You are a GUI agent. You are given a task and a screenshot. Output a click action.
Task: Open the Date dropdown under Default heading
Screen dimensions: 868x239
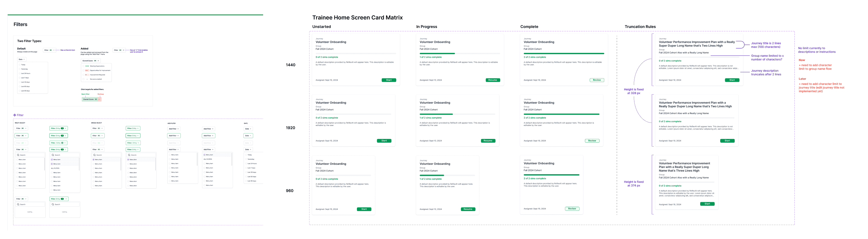(x=22, y=59)
